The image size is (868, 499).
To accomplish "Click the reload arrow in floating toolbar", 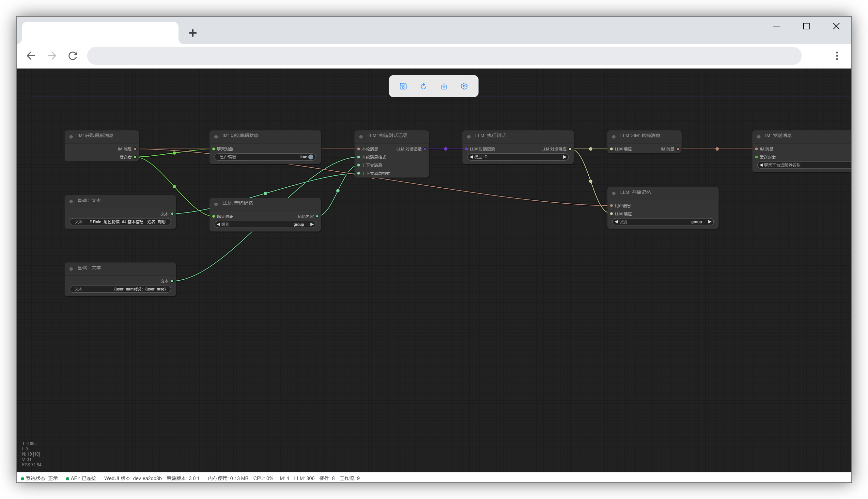I will [x=423, y=86].
